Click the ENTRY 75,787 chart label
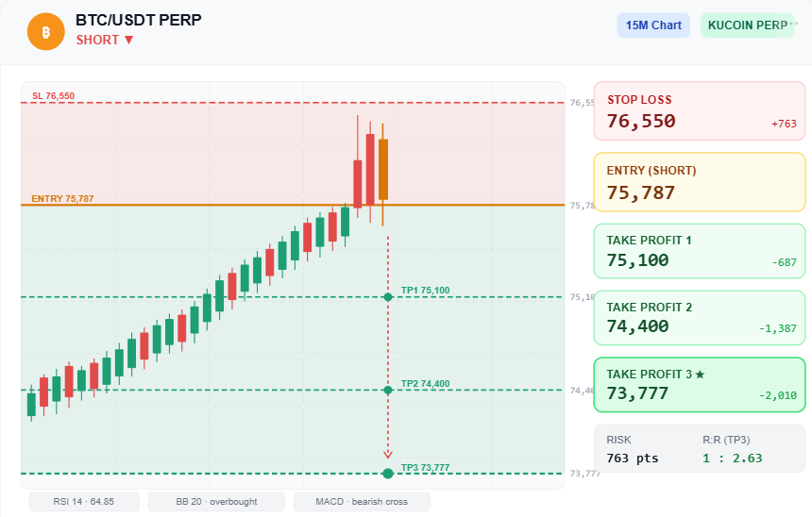 pyautogui.click(x=62, y=199)
